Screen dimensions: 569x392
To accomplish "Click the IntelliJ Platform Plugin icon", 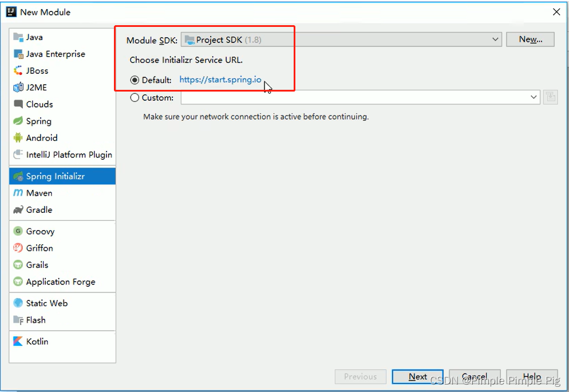I will pos(18,155).
